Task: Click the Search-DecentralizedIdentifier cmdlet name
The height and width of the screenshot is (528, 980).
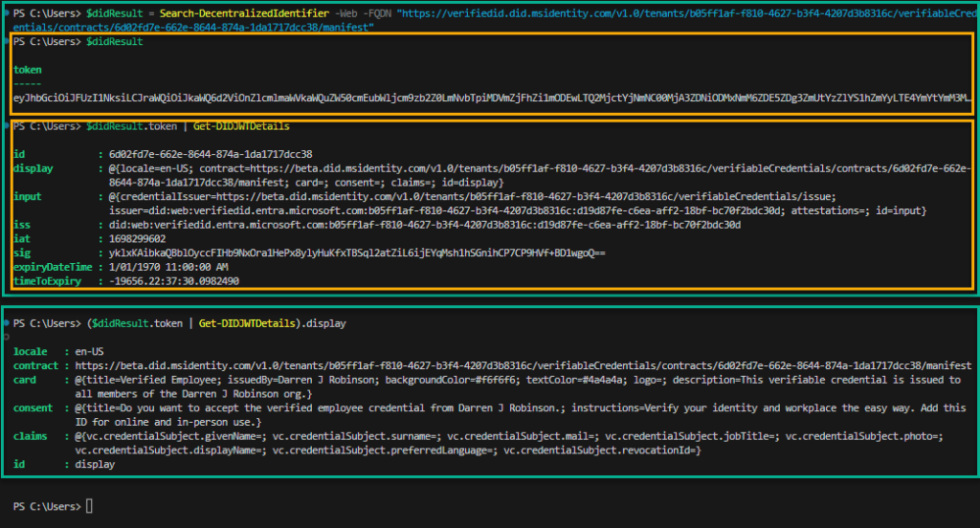Action: [x=240, y=15]
